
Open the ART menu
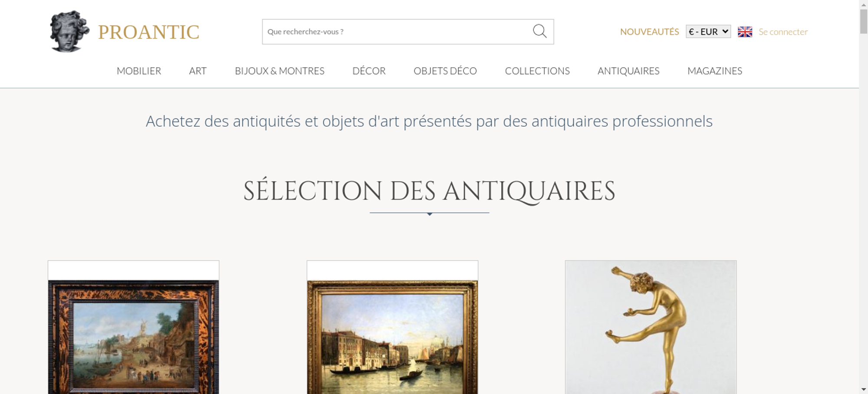click(198, 71)
